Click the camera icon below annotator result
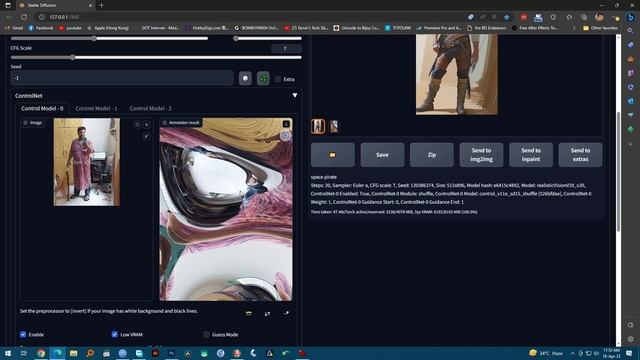 click(x=249, y=313)
